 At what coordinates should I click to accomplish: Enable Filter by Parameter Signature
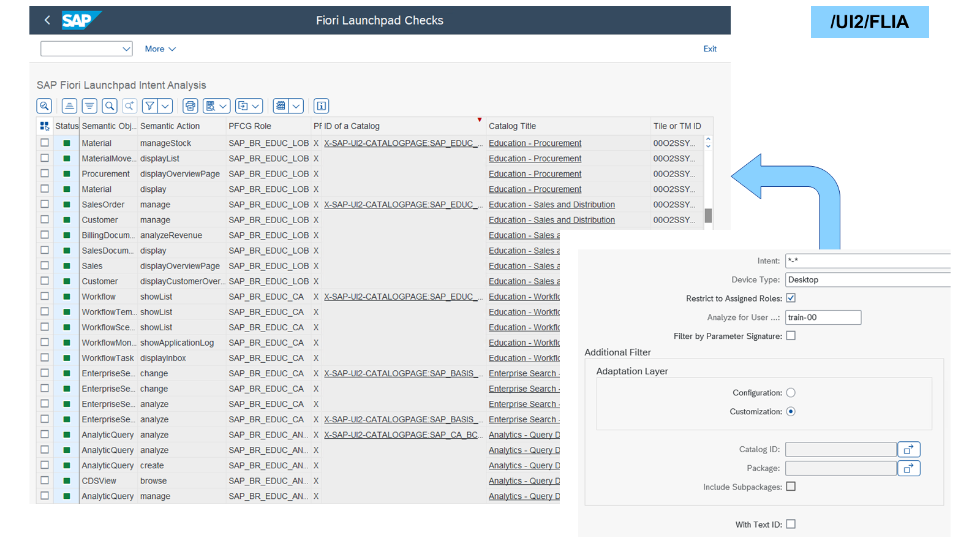[x=791, y=336]
